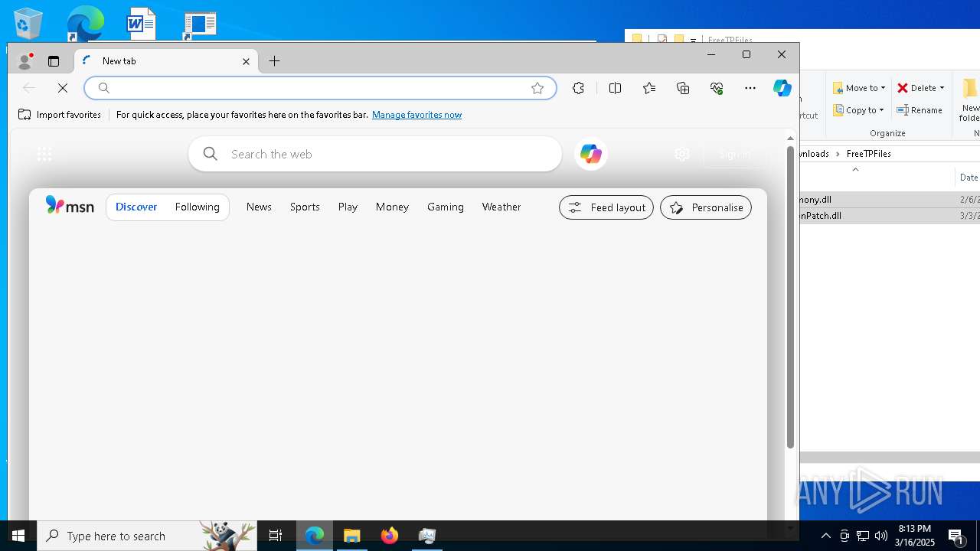980x551 pixels.
Task: Click the Sign in button
Action: click(x=735, y=155)
